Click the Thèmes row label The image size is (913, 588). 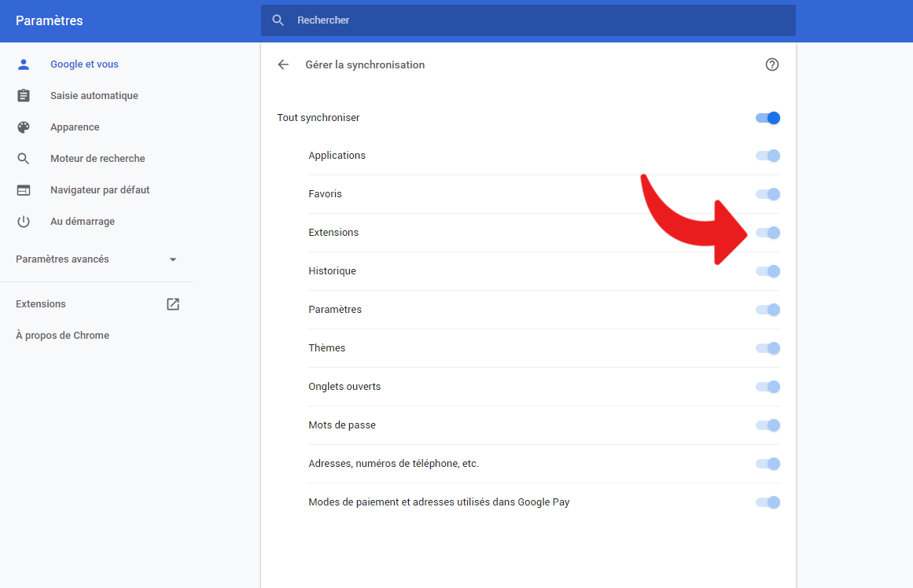point(326,348)
